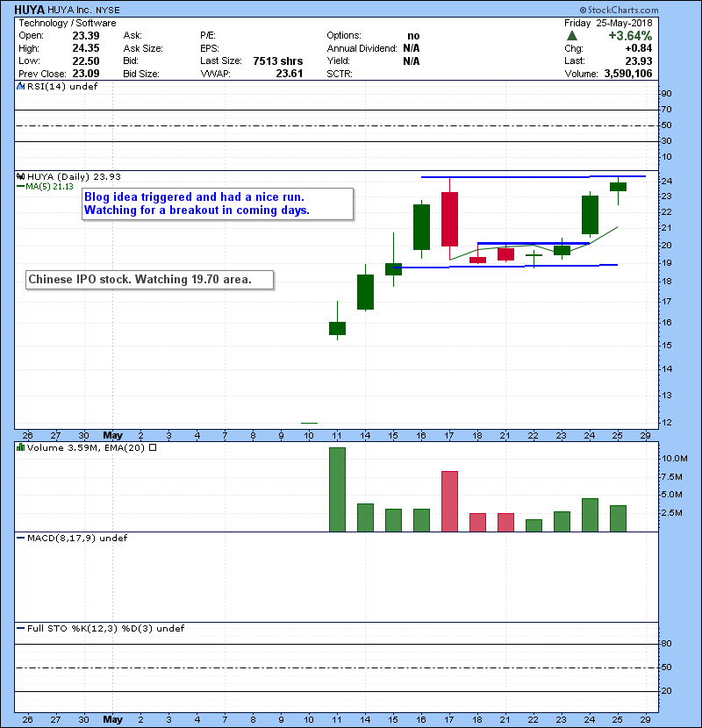Click the green up-arrow change indicator
This screenshot has width=702, height=728.
pos(572,36)
